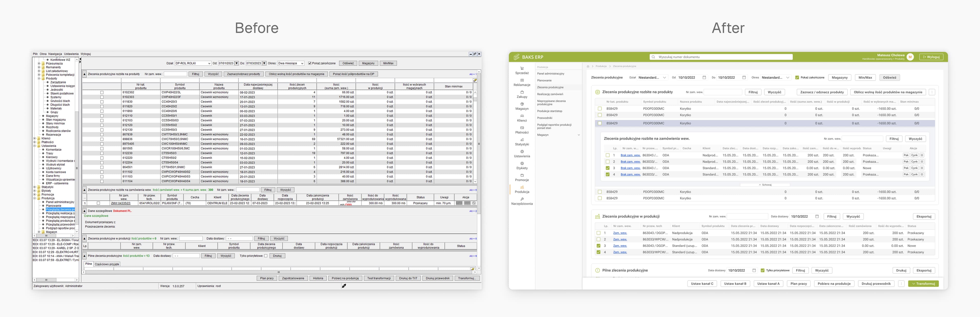Toggle Pokaż zakończone checkbox in Before window

[310, 63]
